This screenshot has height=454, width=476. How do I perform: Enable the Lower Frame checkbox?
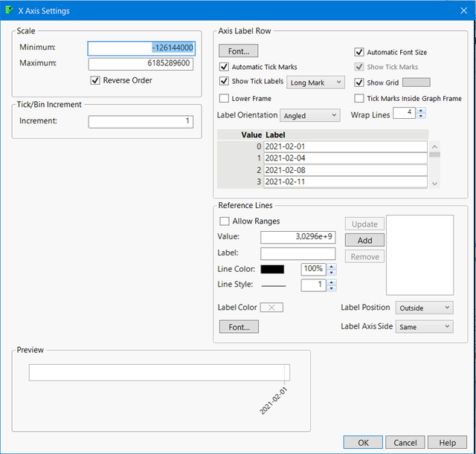(224, 98)
